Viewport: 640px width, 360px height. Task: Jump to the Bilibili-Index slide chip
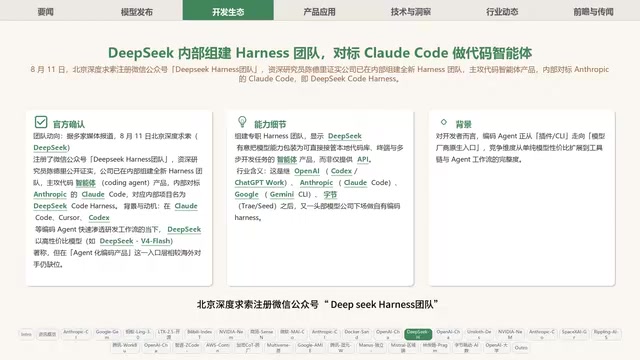(200, 334)
